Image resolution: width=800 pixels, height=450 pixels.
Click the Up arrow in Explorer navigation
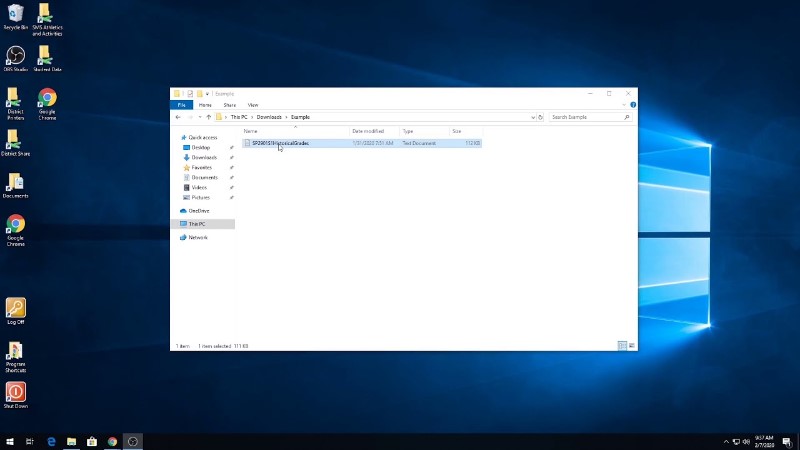(208, 117)
